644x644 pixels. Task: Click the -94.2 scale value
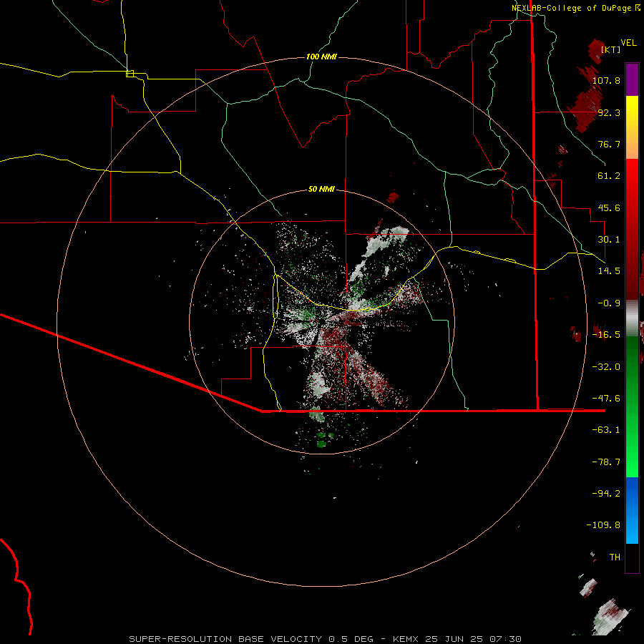point(606,493)
